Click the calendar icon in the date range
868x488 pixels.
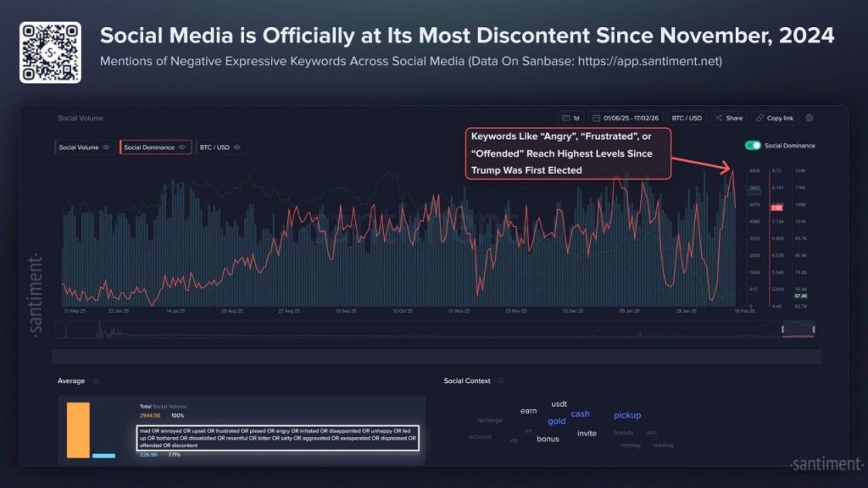[x=595, y=118]
